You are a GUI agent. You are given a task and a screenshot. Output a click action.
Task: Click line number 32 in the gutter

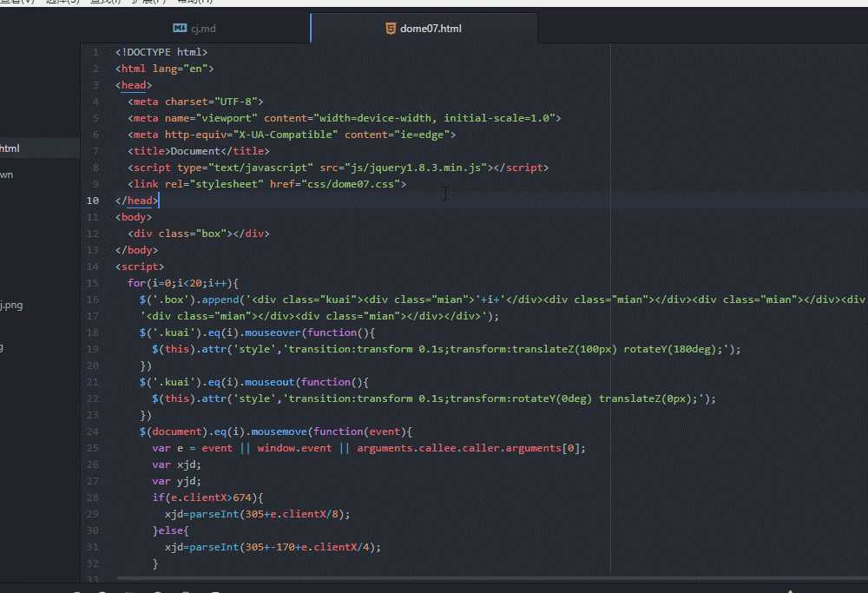[93, 563]
